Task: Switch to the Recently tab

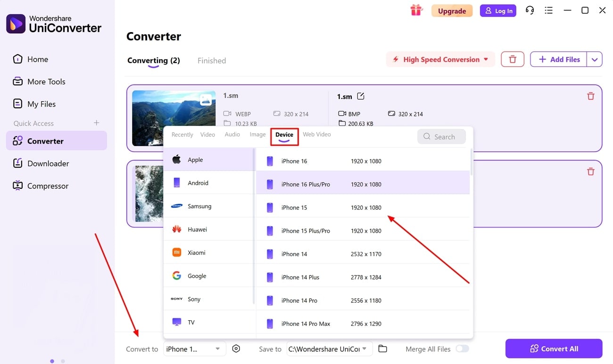Action: tap(182, 135)
